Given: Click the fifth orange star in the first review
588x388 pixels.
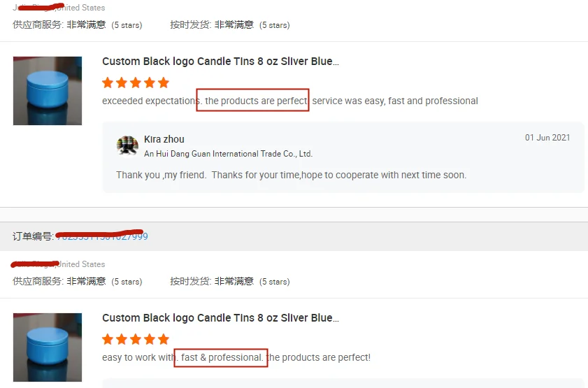Looking at the screenshot, I should point(164,82).
